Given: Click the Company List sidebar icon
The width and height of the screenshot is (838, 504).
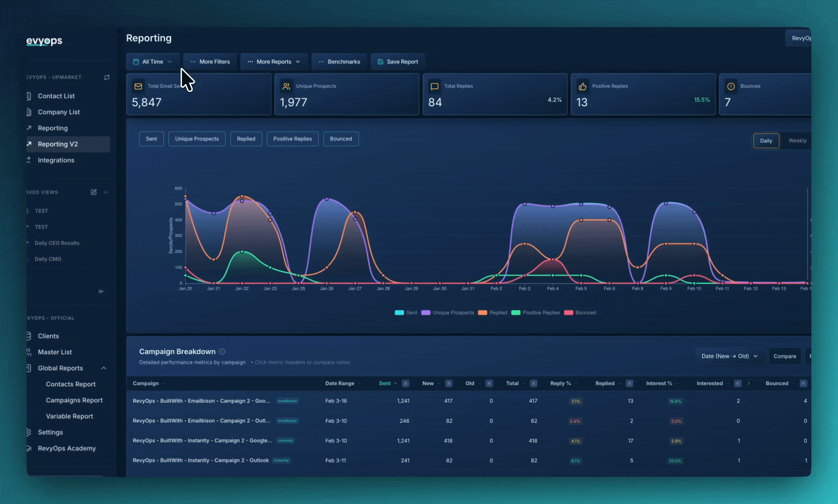Looking at the screenshot, I should tap(29, 112).
